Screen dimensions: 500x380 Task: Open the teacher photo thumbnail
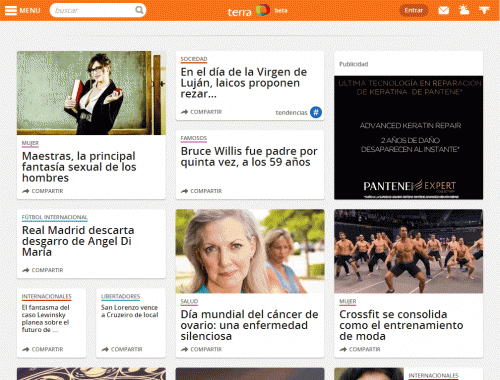click(91, 93)
